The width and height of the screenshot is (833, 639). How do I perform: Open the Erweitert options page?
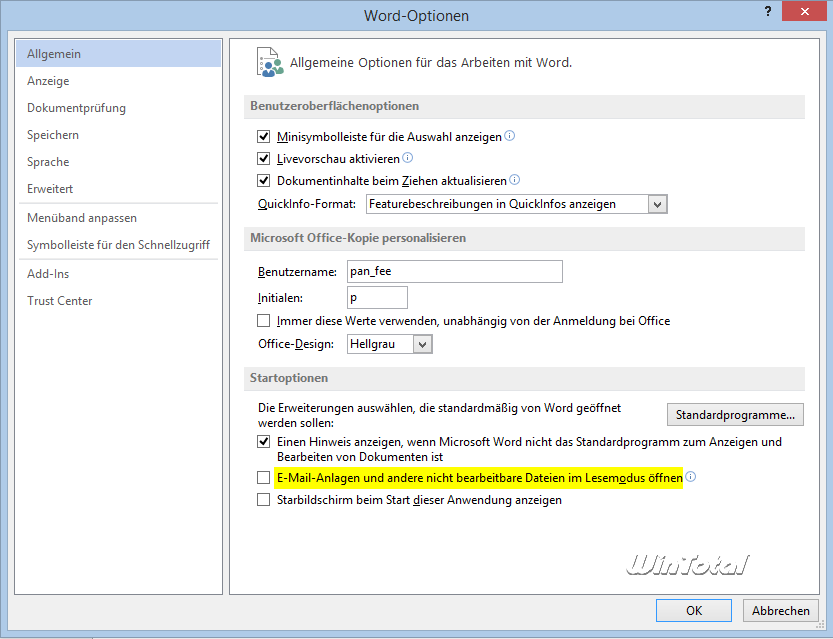click(x=118, y=189)
